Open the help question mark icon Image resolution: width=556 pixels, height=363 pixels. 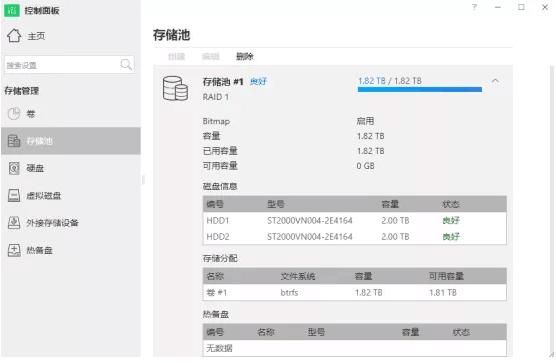(x=474, y=7)
